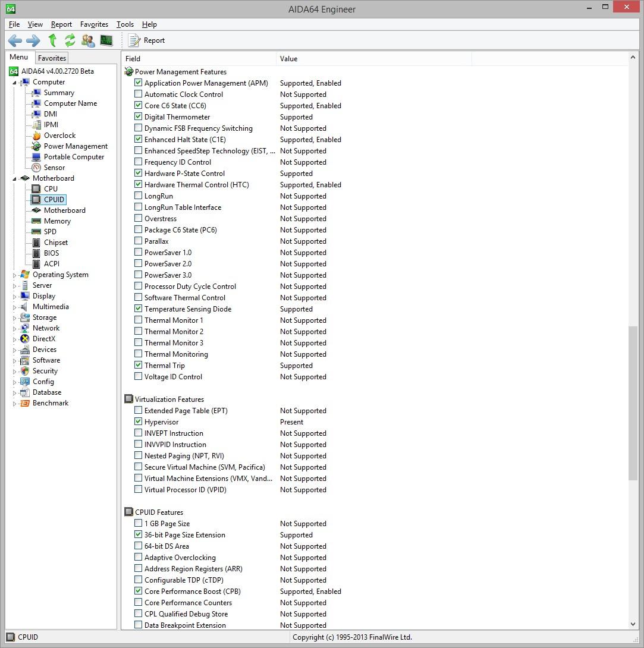Click the Storage icon in tree
644x648 pixels.
[25, 317]
